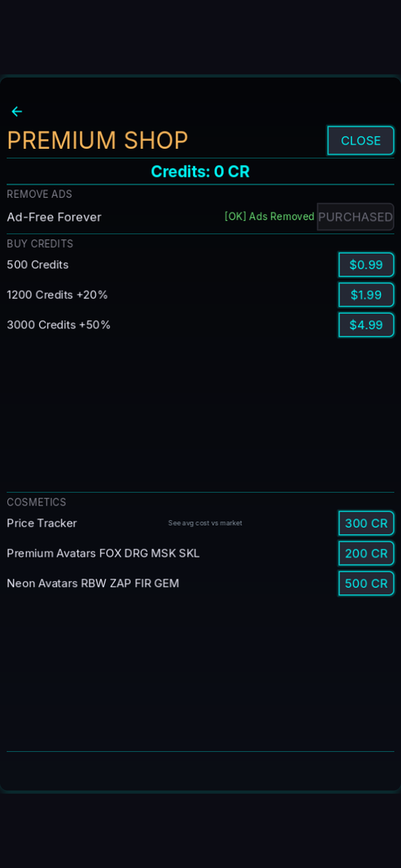The height and width of the screenshot is (868, 401).
Task: Click the PREMIUM SHOP title
Action: pyautogui.click(x=97, y=140)
